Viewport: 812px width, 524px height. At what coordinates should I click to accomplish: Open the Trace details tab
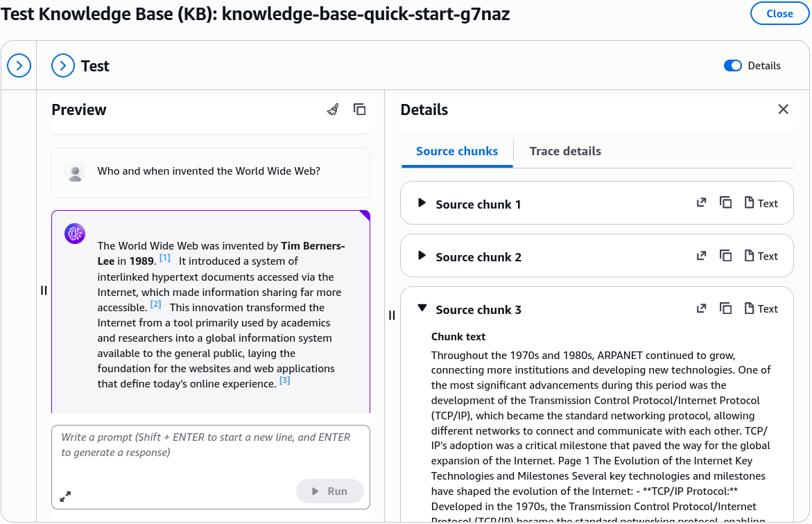coord(565,151)
